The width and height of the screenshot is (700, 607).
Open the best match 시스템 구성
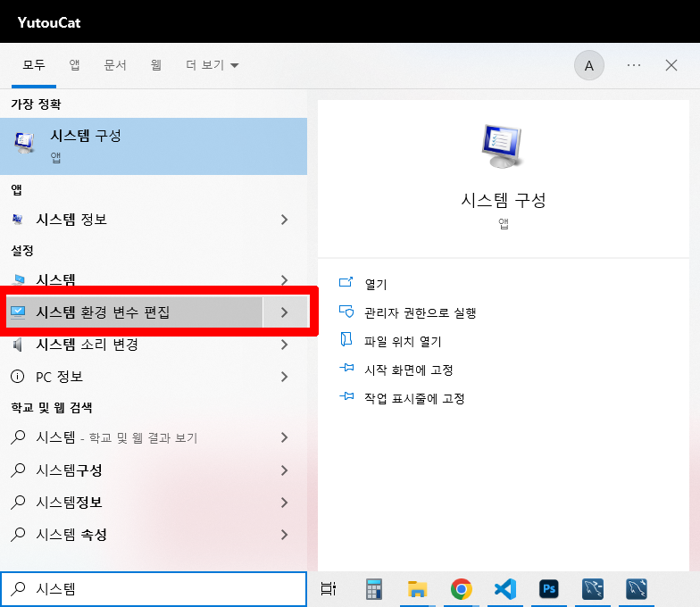coord(154,146)
